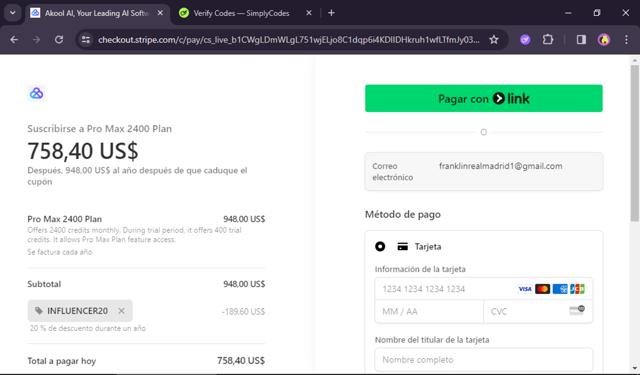Remove the INFLUENCER20 coupon with the X

[x=121, y=311]
